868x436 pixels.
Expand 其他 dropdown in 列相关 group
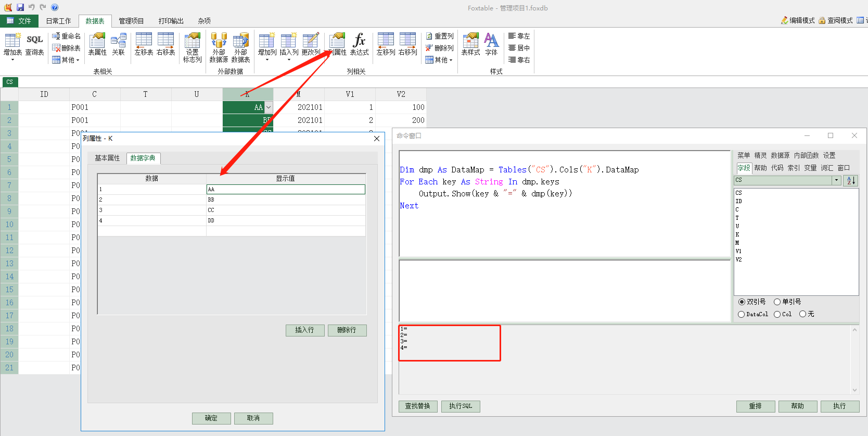pyautogui.click(x=439, y=60)
